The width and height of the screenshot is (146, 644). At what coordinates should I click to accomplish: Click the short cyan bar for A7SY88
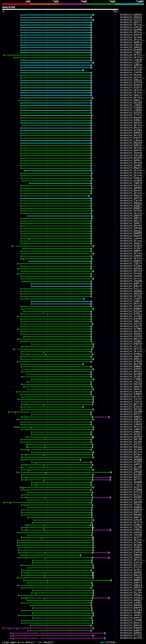(52, 70)
